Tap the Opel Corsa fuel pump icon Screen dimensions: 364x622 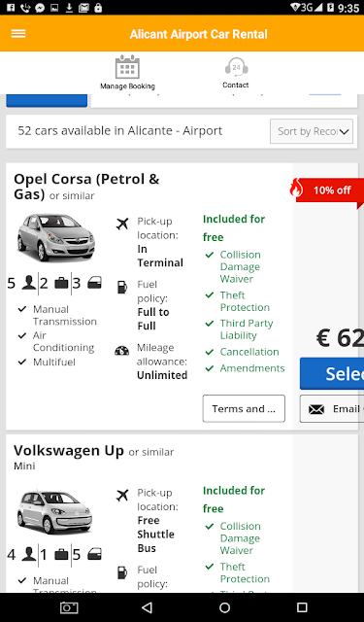[122, 287]
